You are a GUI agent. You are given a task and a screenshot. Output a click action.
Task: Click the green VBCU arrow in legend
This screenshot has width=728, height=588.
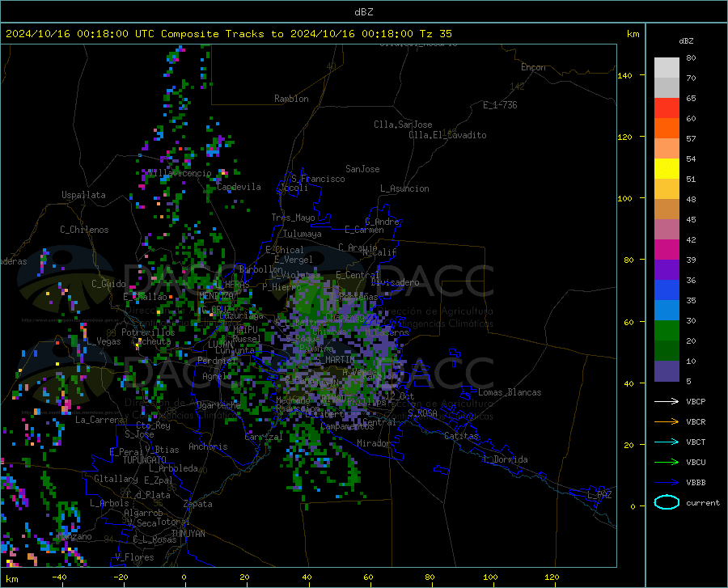pos(667,463)
